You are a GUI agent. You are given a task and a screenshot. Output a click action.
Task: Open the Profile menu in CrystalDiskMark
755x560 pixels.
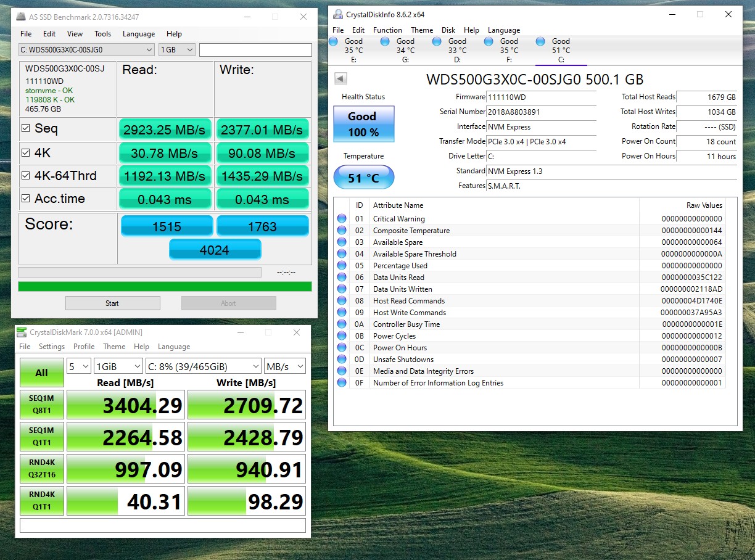coord(84,347)
